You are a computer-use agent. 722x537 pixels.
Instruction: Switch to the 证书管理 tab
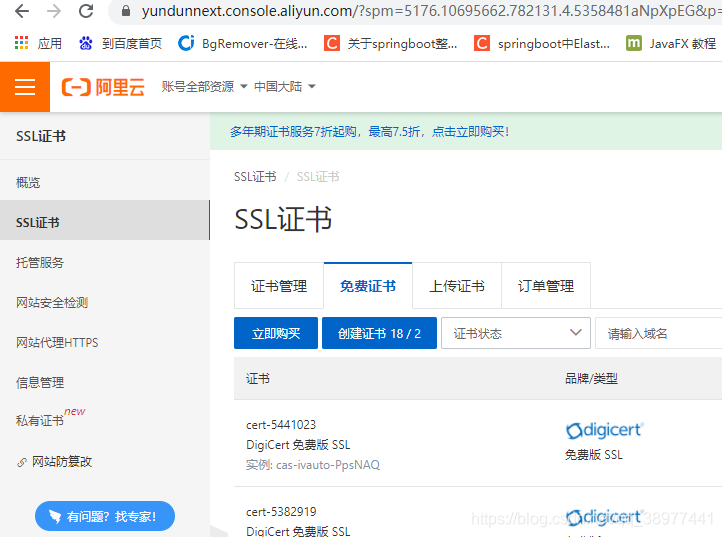click(279, 286)
